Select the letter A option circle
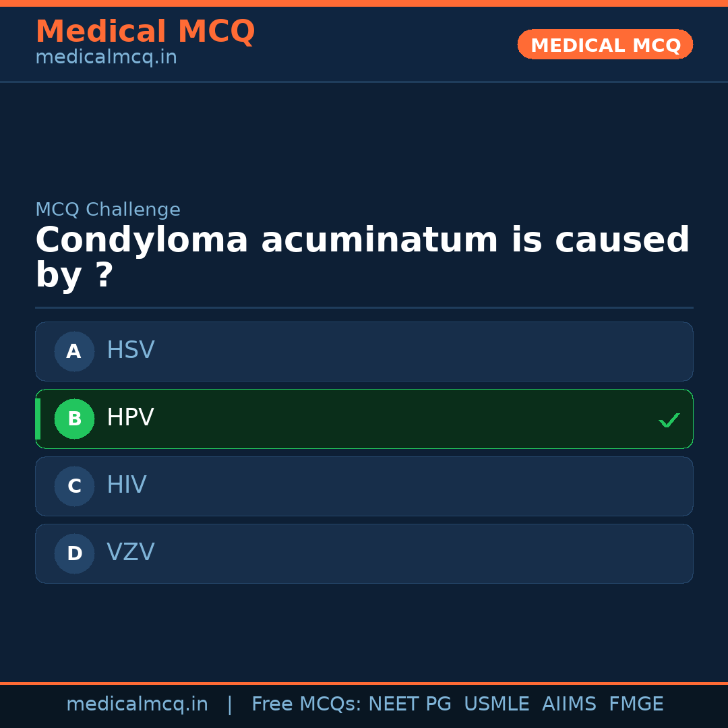 (x=74, y=351)
